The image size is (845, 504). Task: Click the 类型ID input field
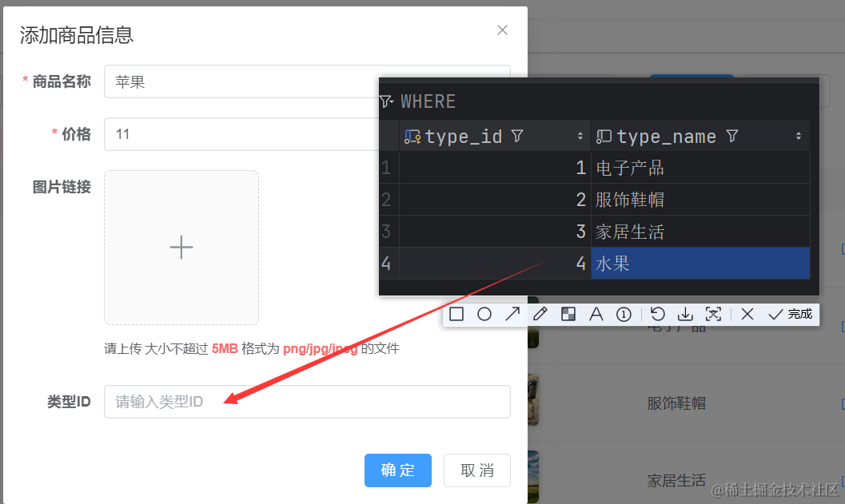[x=307, y=402]
